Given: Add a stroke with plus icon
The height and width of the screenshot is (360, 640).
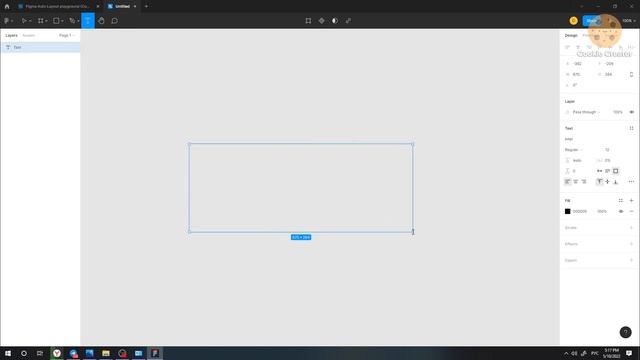Looking at the screenshot, I should click(x=631, y=228).
